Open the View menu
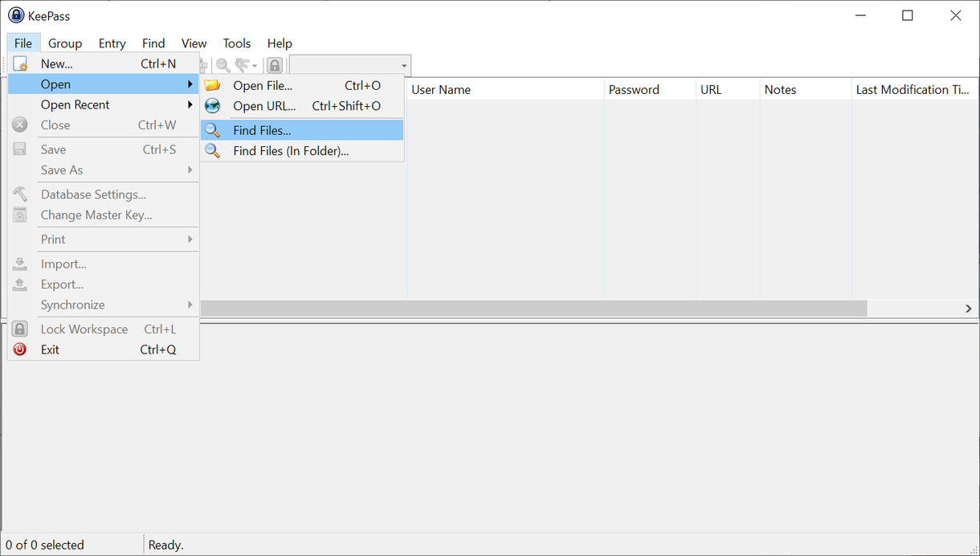This screenshot has width=980, height=556. (x=194, y=43)
